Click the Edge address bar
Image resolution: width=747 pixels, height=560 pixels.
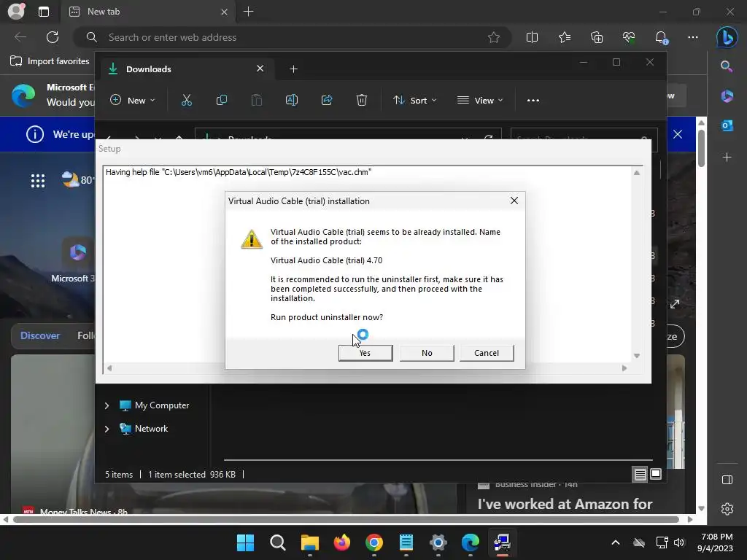292,37
